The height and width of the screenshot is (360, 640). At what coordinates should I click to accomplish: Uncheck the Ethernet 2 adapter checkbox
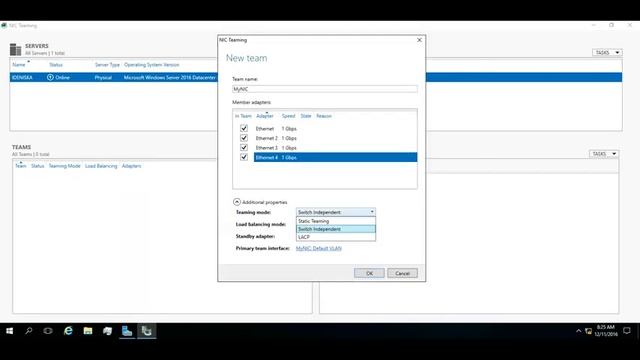[x=244, y=138]
